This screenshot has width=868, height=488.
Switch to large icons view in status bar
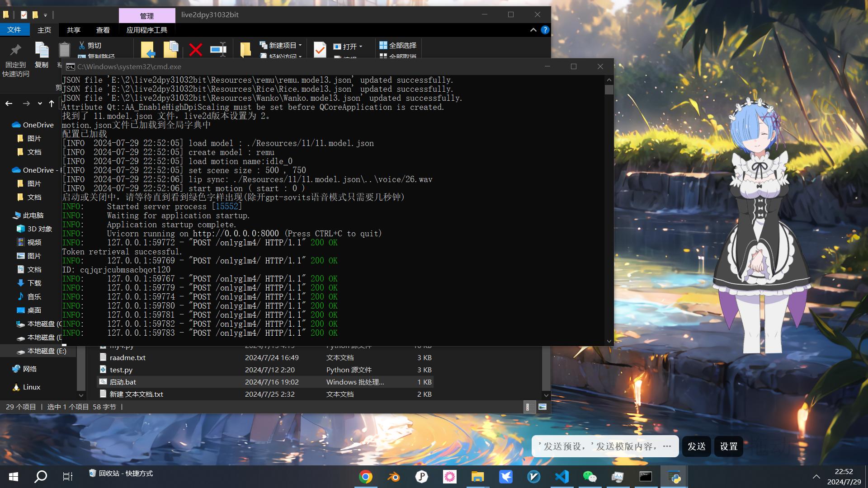[x=542, y=407]
